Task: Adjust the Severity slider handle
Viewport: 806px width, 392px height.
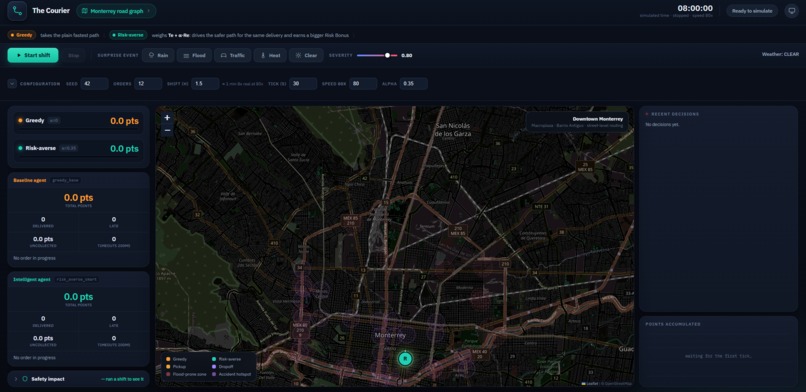Action: pyautogui.click(x=388, y=55)
